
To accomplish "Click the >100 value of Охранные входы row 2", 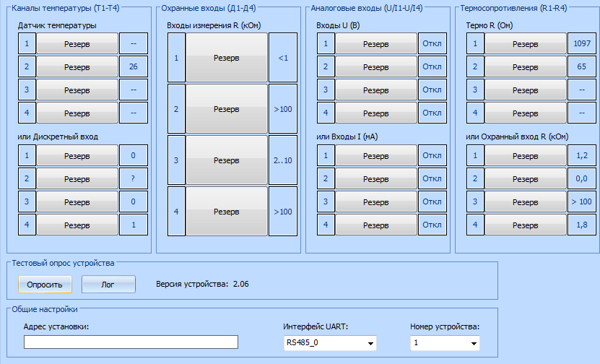I will click(x=283, y=109).
